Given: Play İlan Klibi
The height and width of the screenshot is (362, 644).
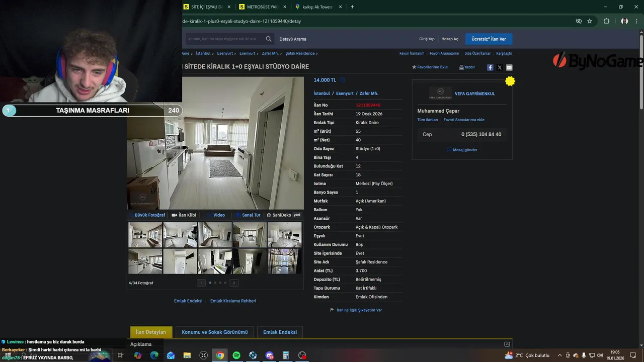Looking at the screenshot, I should coord(184,215).
